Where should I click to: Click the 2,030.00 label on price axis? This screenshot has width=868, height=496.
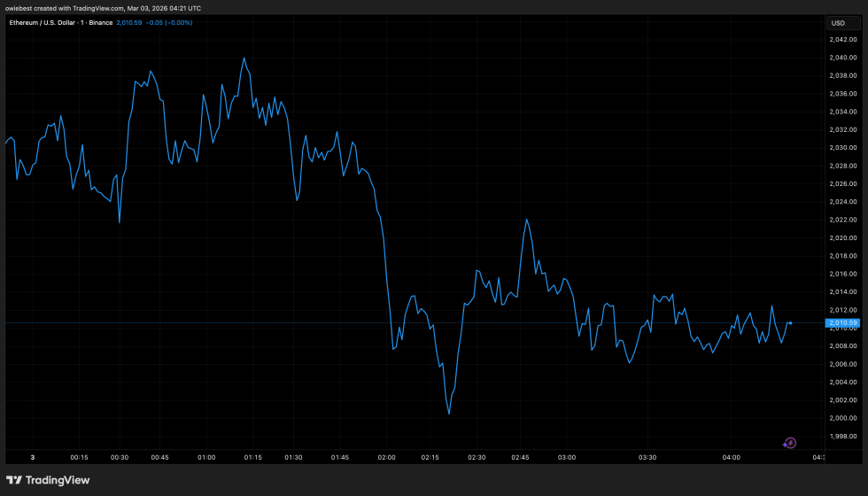[x=841, y=148]
